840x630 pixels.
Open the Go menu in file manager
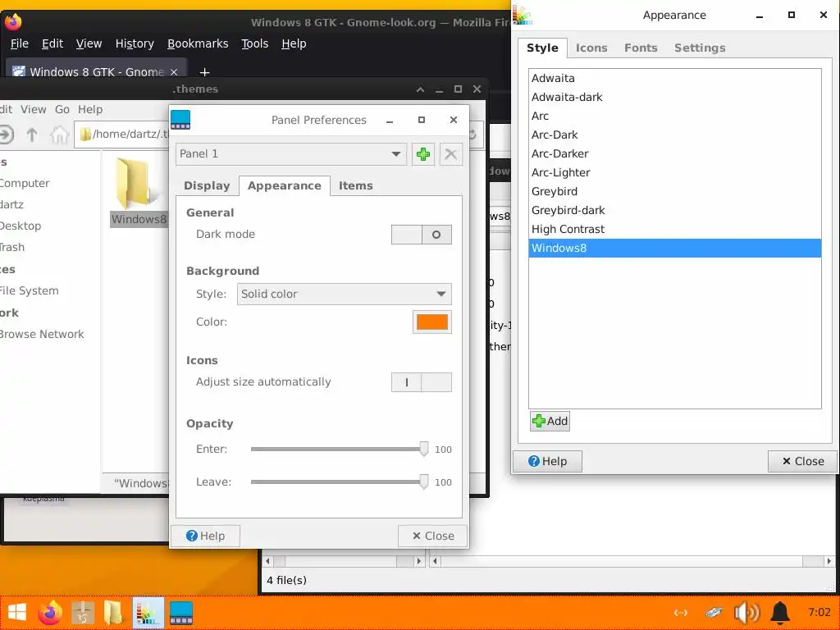pos(62,110)
